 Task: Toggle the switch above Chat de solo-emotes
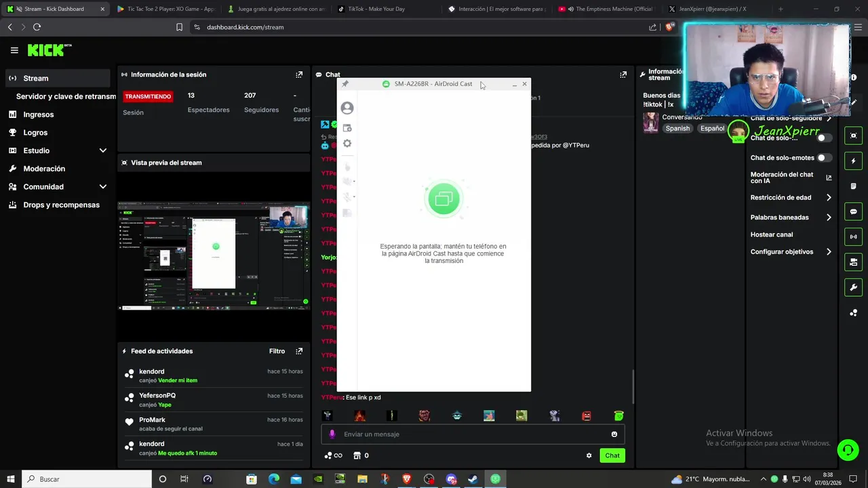tap(824, 138)
